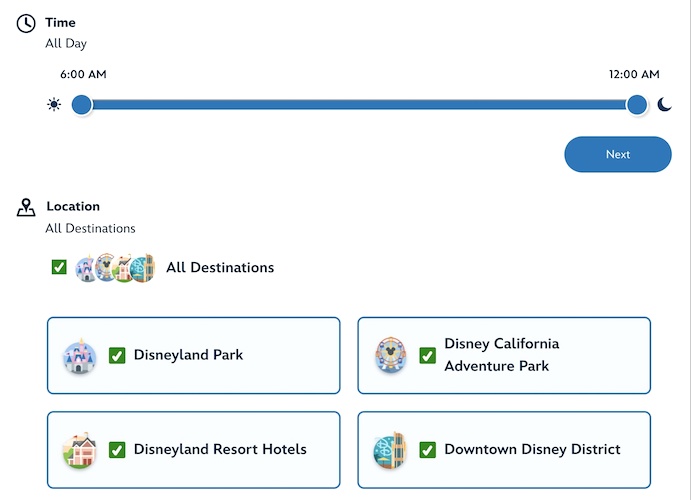Click the California Adventure Park ferris wheel icon
This screenshot has height=500, width=691.
point(390,355)
